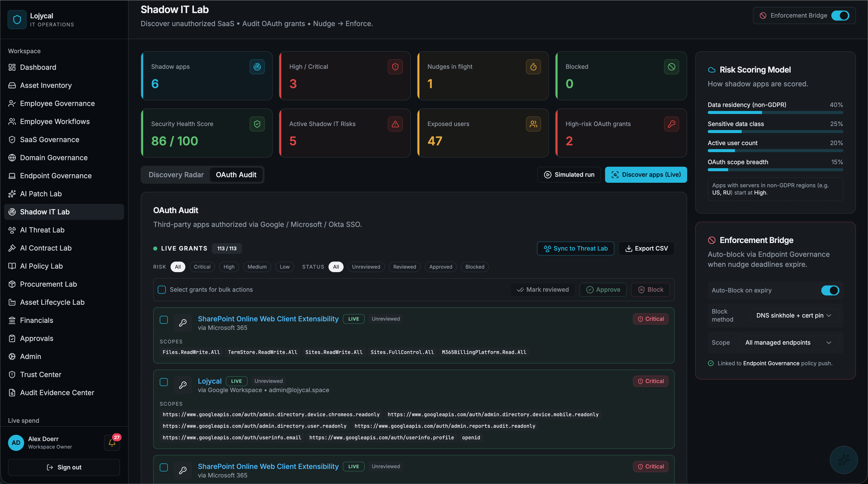Navigate to AI Threat Lab
The height and width of the screenshot is (484, 868).
tap(64, 230)
